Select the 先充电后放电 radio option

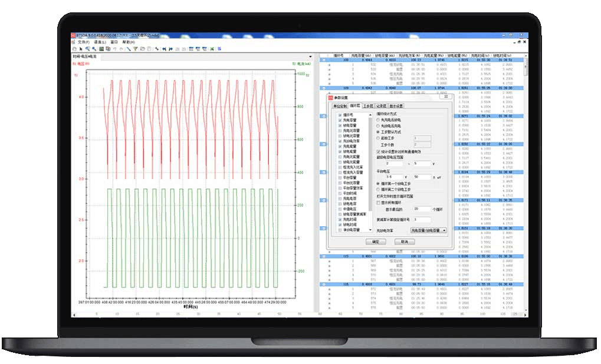click(378, 120)
